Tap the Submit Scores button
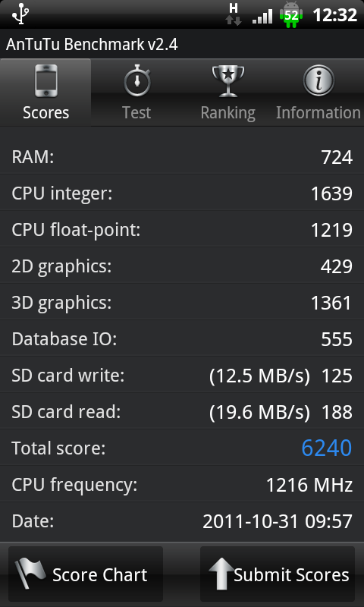This screenshot has width=364, height=607. tap(278, 574)
